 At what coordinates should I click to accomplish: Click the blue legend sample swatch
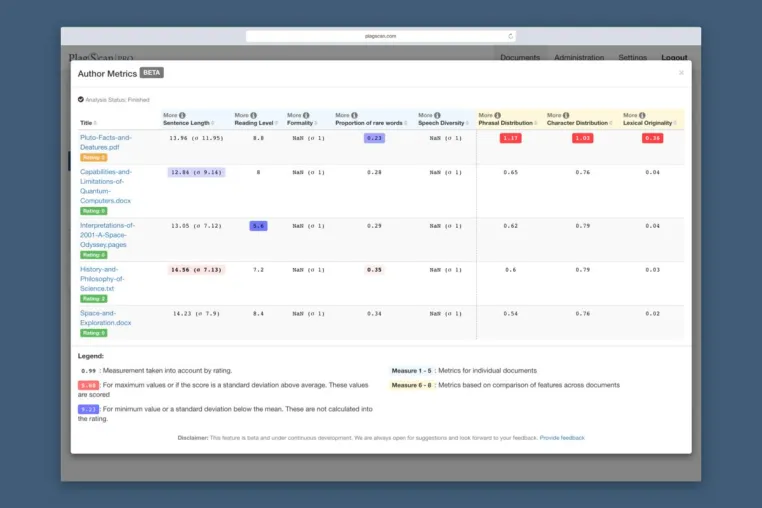[x=88, y=409]
